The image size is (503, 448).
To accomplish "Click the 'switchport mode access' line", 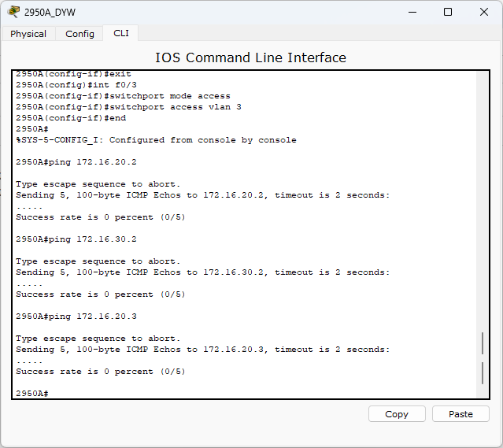I will click(123, 96).
